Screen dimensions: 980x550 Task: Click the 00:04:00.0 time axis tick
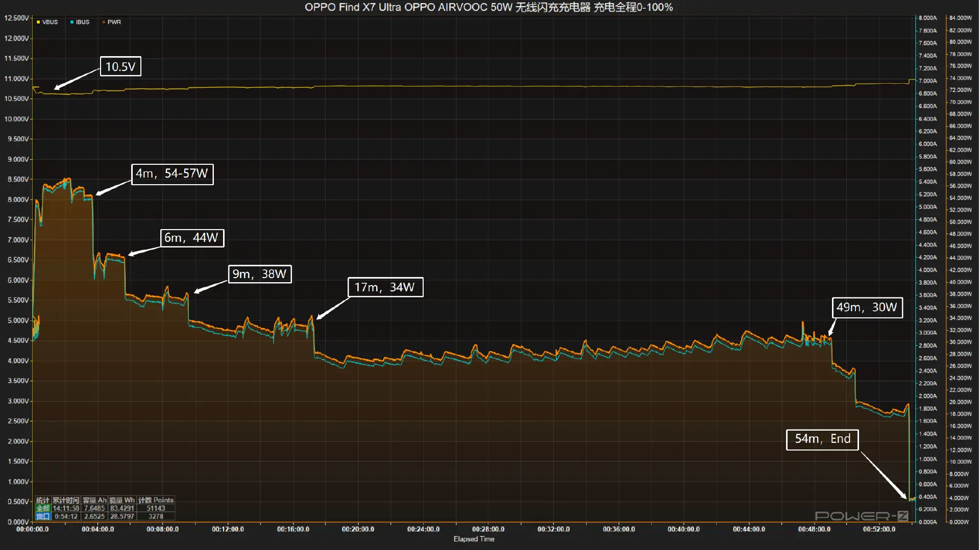98,529
